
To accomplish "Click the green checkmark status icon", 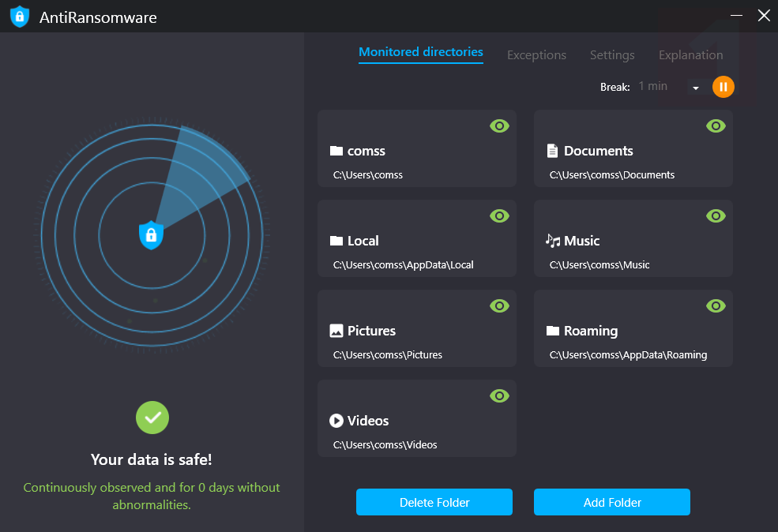I will 152,418.
